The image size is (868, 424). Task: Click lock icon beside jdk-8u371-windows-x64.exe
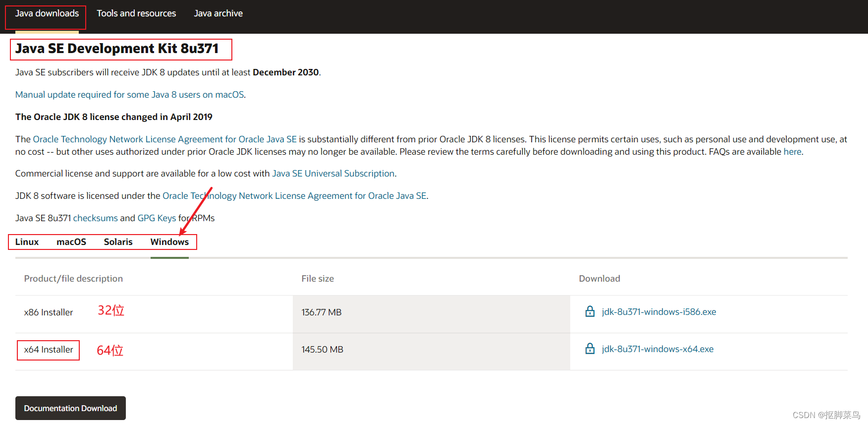pos(590,349)
